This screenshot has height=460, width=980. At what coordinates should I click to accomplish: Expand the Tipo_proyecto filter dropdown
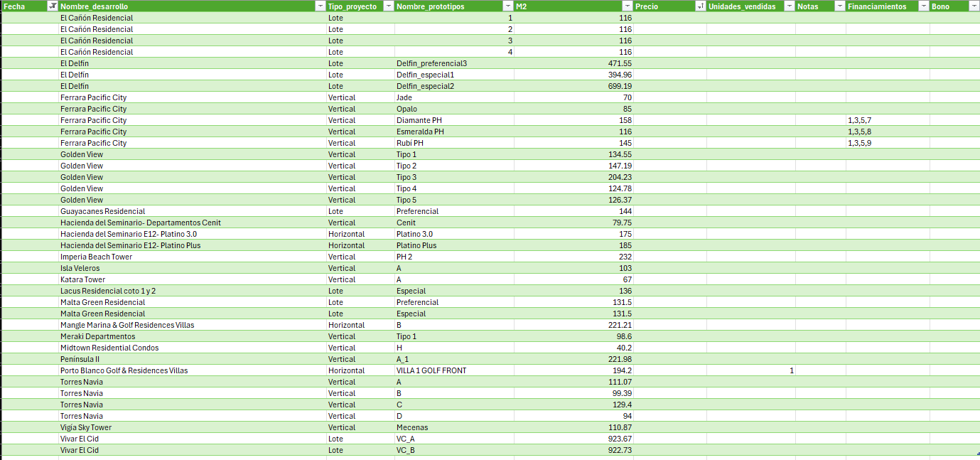388,6
